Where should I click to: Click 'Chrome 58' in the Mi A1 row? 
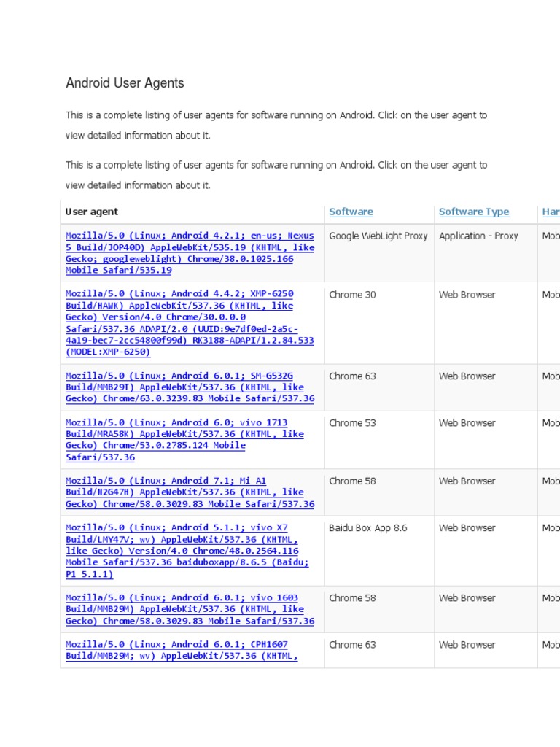[352, 481]
